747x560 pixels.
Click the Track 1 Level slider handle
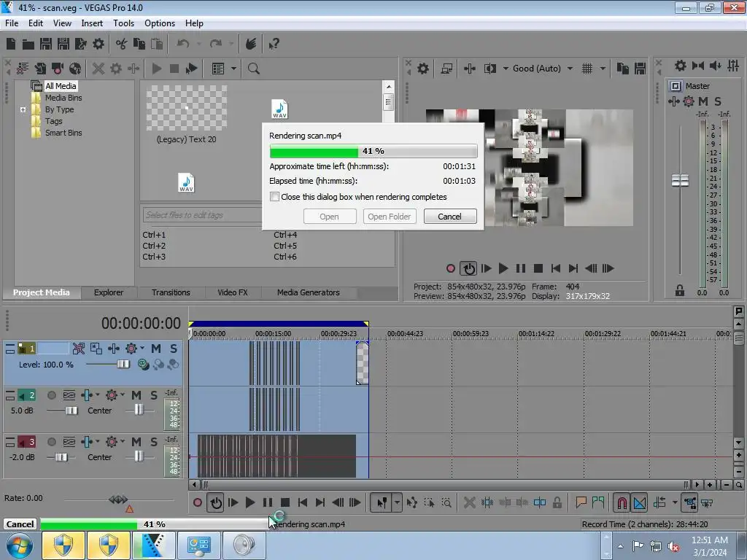[123, 365]
